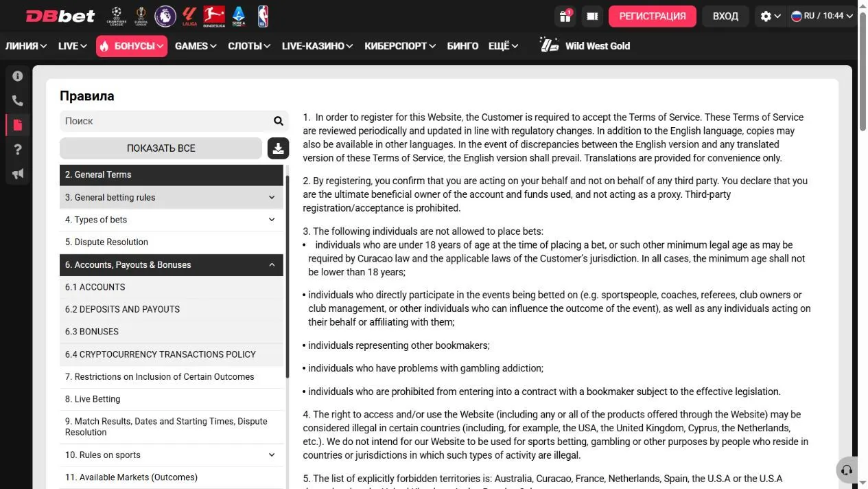Open 6.4 CRYPTOCURRENCY TRANSACTIONS POLICY
This screenshot has height=489, width=868.
coord(172,354)
